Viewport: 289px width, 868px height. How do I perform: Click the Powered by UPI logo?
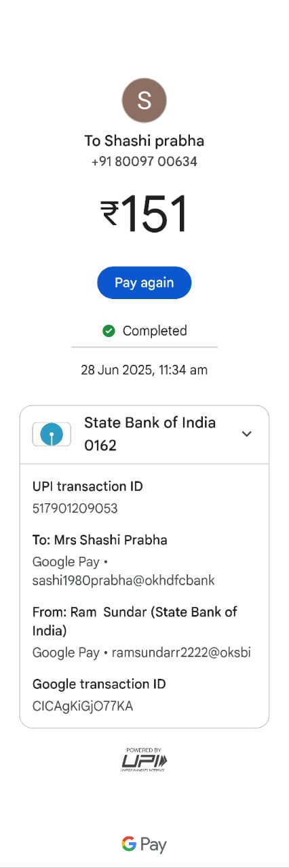click(x=144, y=759)
